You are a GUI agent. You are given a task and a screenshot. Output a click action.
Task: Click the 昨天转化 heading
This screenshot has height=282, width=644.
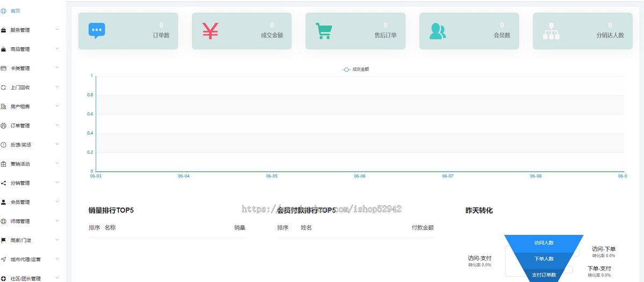coord(479,210)
